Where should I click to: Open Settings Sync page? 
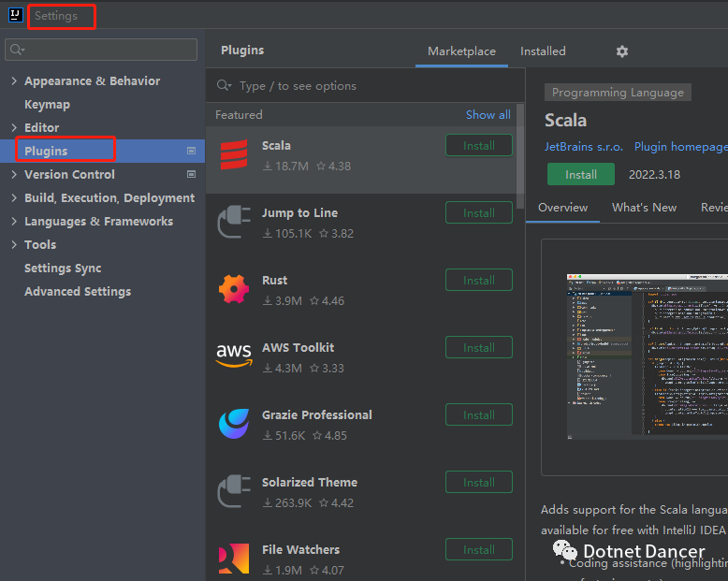pyautogui.click(x=63, y=269)
